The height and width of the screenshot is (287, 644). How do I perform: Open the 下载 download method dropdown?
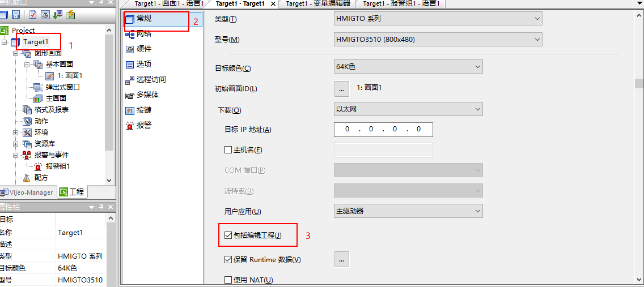(408, 109)
